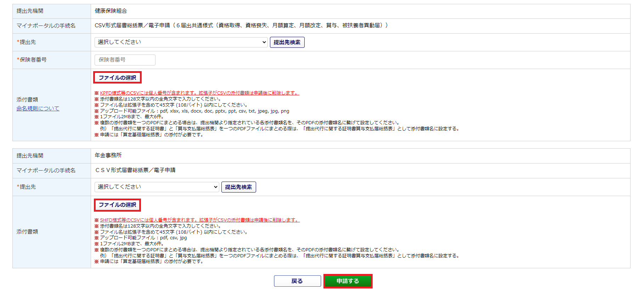Open the 命名規則について link
Image resolution: width=644 pixels, height=292 pixels.
coord(38,108)
